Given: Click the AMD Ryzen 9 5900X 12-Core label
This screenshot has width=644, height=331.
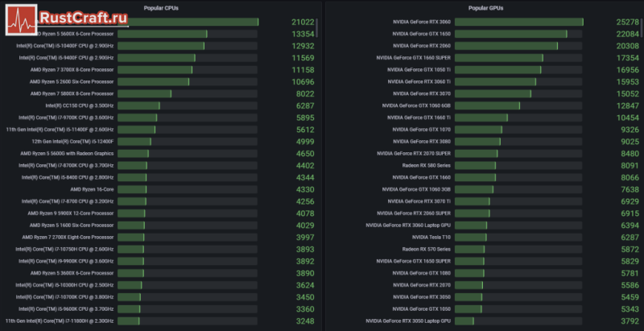Looking at the screenshot, I should click(x=71, y=213).
